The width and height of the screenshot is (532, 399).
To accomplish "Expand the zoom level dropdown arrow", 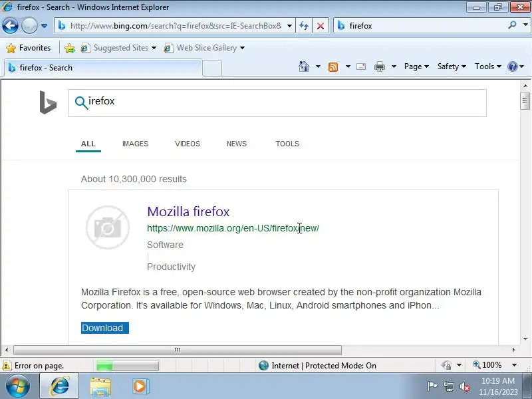I will pyautogui.click(x=514, y=365).
